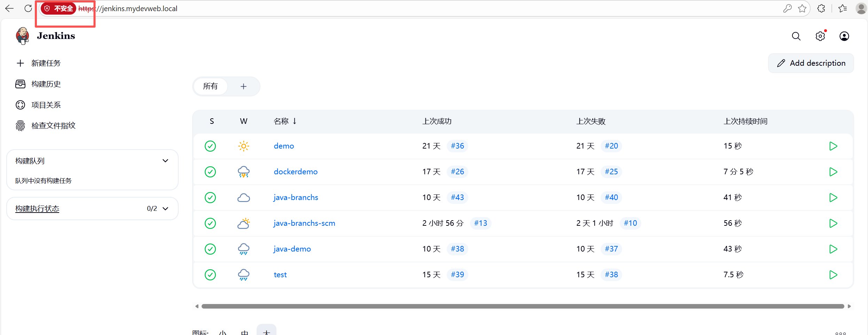Run a build for the demo job
The height and width of the screenshot is (335, 868).
coord(833,146)
